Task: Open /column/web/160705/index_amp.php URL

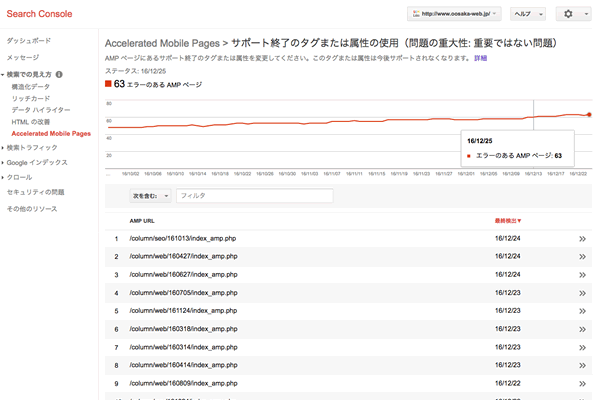Action: 183,293
